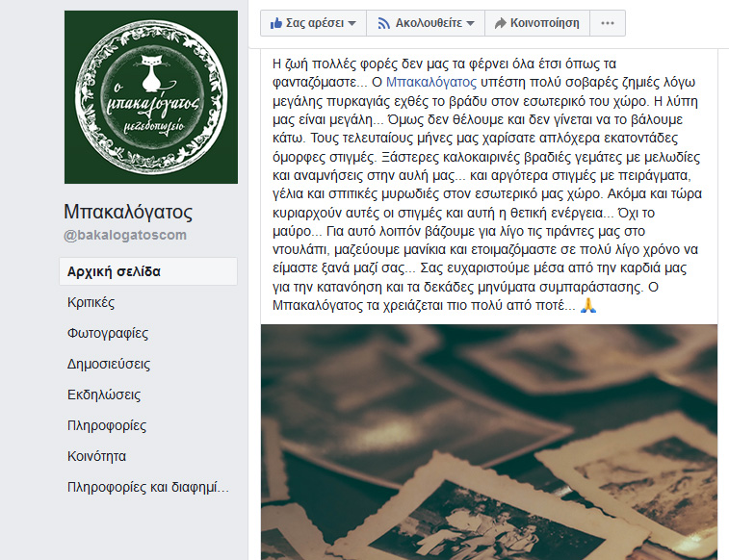729x560 pixels.
Task: Click the Μπακαλόγατος cat logo profile picture
Action: coord(151,97)
